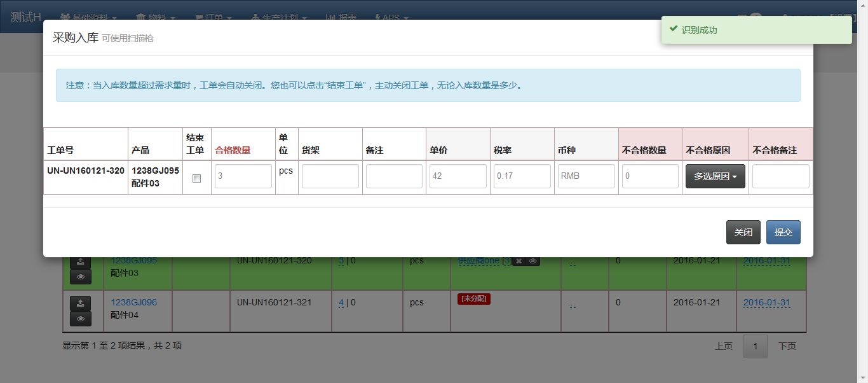Click the X icon beside 供应商one
The width and height of the screenshot is (868, 383).
(x=519, y=261)
